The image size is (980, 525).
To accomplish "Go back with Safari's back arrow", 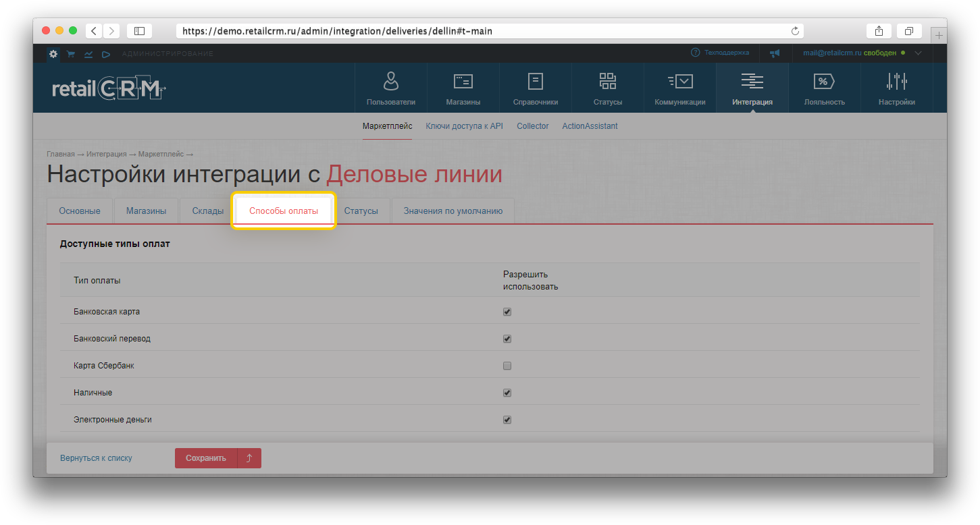I will click(94, 31).
